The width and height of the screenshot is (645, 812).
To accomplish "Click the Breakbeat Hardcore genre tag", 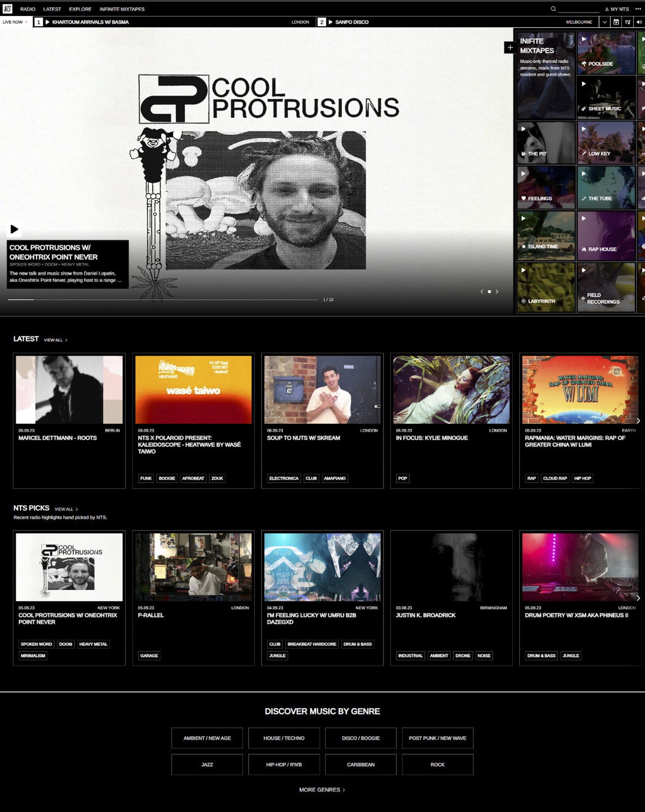I will pos(312,644).
